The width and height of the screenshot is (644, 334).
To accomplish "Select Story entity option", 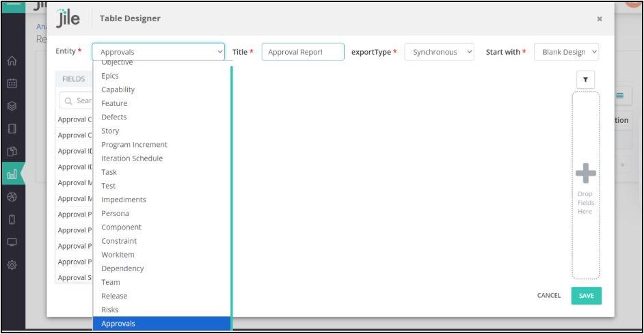I will 161,131.
